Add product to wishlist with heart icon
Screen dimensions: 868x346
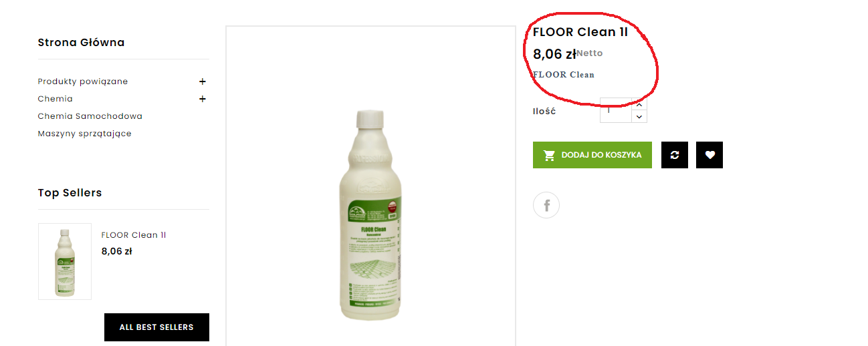tap(710, 155)
